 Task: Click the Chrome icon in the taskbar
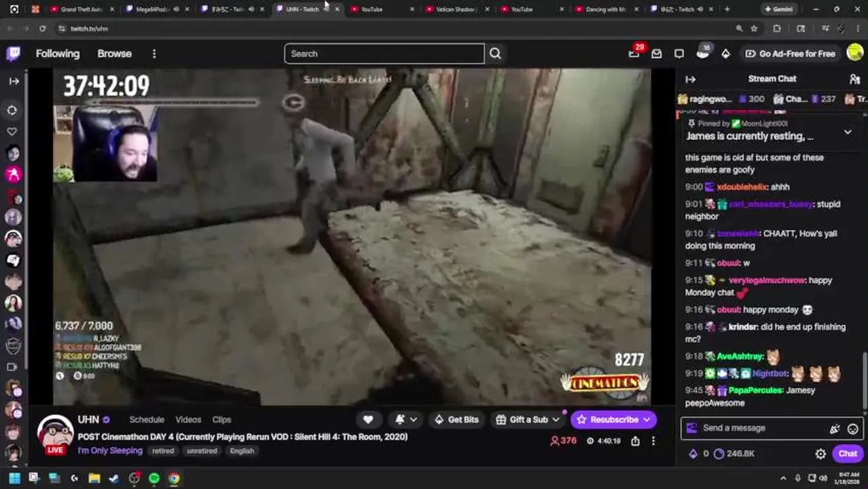[x=175, y=478]
